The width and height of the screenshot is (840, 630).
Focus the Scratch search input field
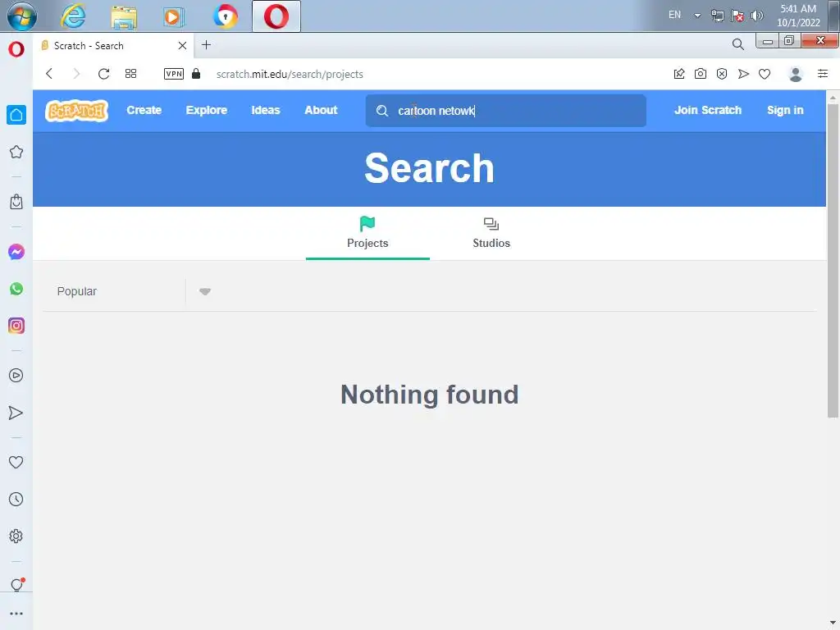505,111
